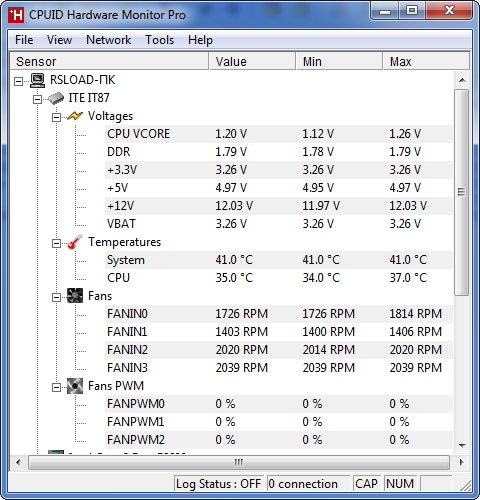Click the Min column header
This screenshot has height=500, width=480.
(339, 61)
